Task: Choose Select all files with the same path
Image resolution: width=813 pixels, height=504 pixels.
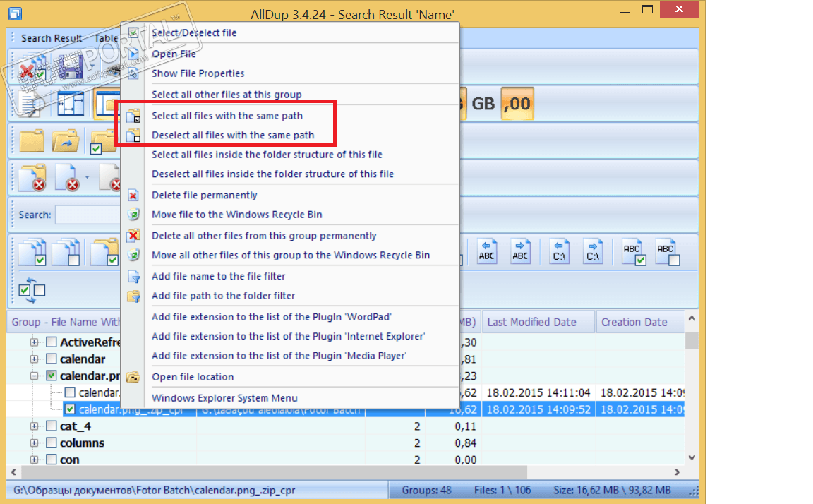Action: (227, 116)
